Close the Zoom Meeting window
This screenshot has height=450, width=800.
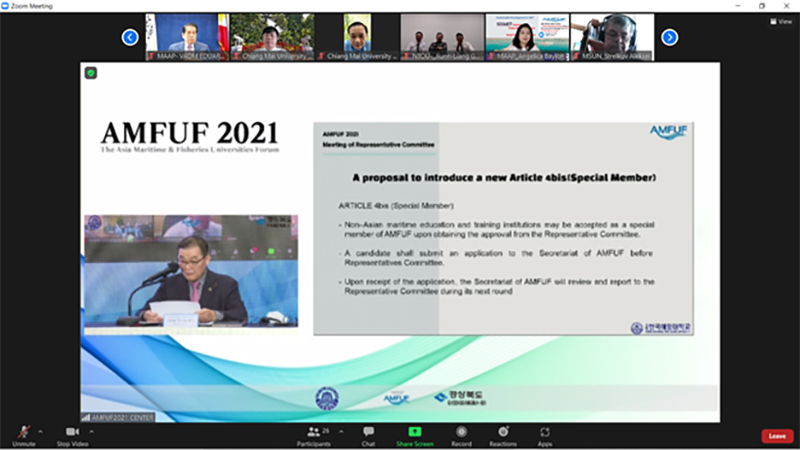(786, 6)
